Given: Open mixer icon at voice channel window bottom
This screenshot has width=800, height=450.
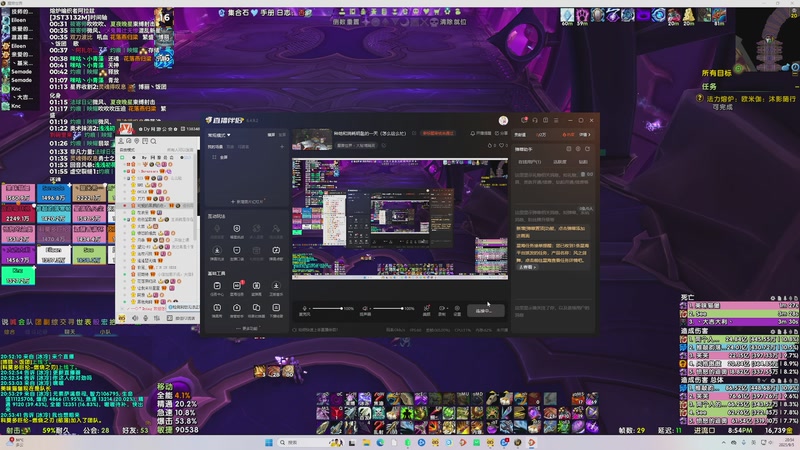Looking at the screenshot, I should click(x=157, y=318).
